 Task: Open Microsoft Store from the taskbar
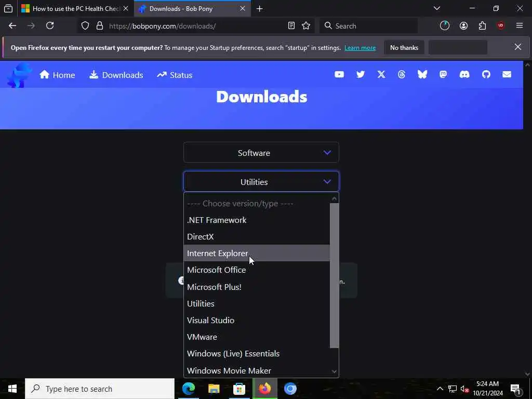click(239, 389)
